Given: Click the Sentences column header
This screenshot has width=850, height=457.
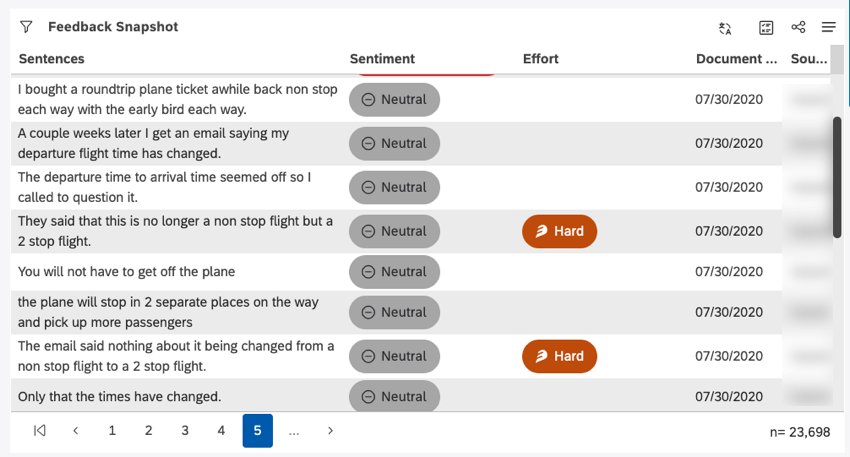Looking at the screenshot, I should coord(52,59).
